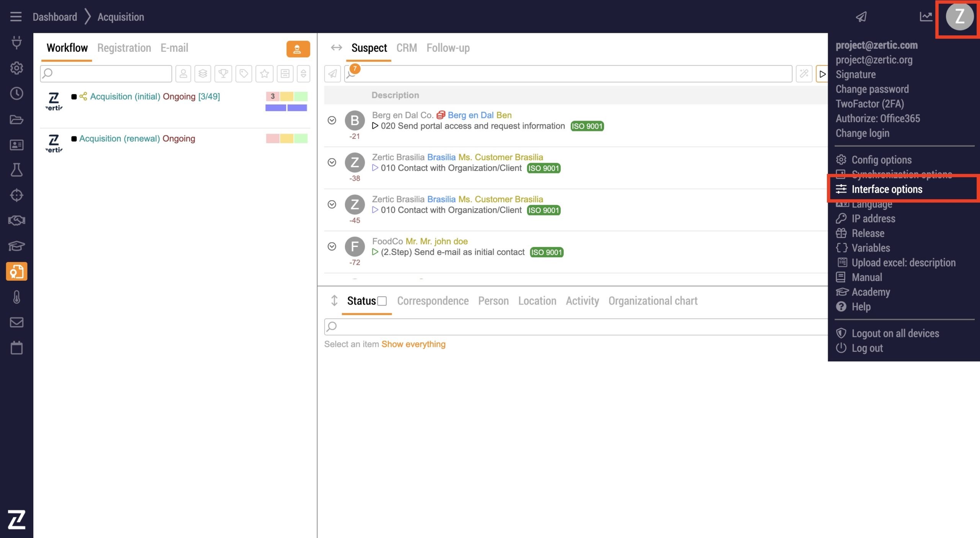The image size is (980, 538).
Task: Click the star favorites filter icon
Action: click(264, 74)
